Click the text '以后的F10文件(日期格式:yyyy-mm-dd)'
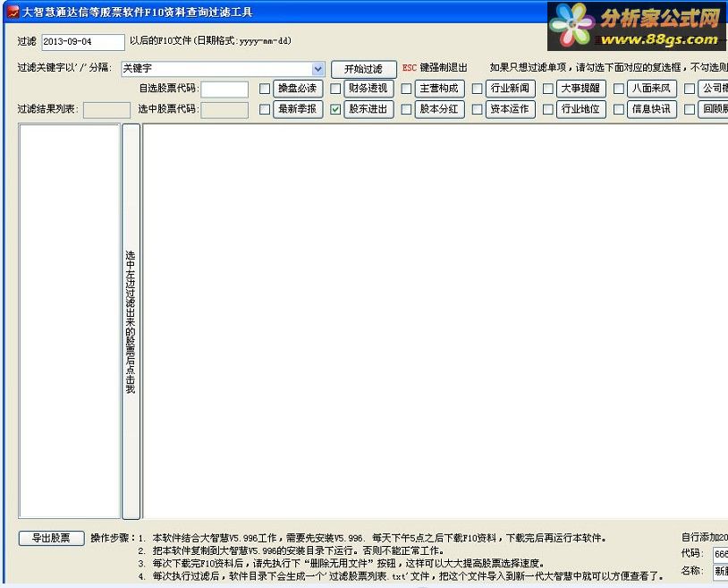 (x=211, y=41)
